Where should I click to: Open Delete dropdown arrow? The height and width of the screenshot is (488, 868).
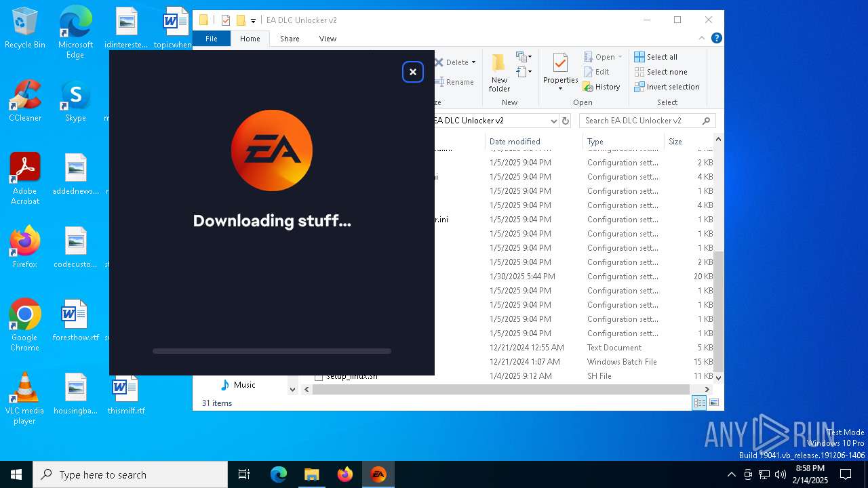[x=473, y=62]
